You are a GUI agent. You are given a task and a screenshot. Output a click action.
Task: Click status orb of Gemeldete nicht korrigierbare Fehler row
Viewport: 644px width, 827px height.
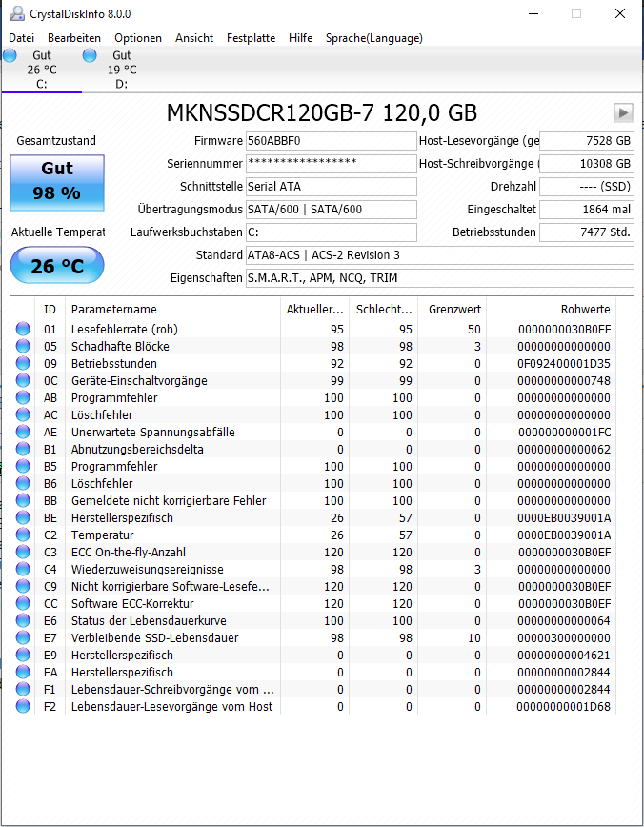(x=23, y=500)
